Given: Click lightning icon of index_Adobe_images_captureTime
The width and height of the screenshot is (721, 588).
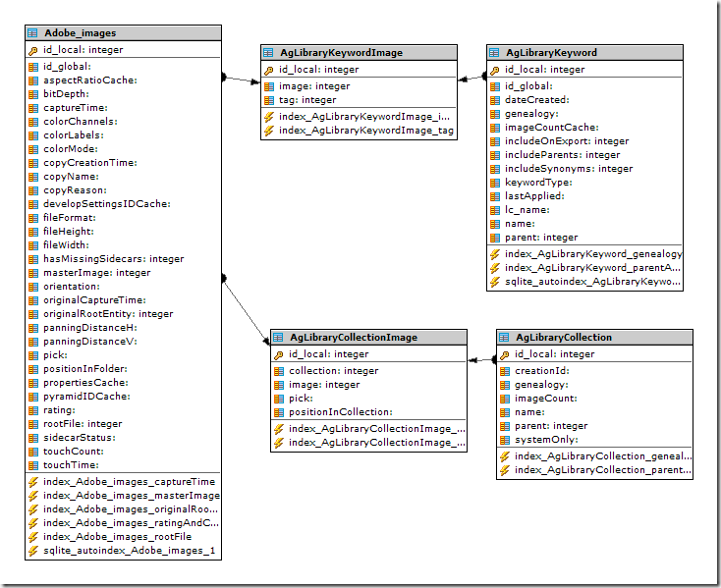Looking at the screenshot, I should pos(33,482).
